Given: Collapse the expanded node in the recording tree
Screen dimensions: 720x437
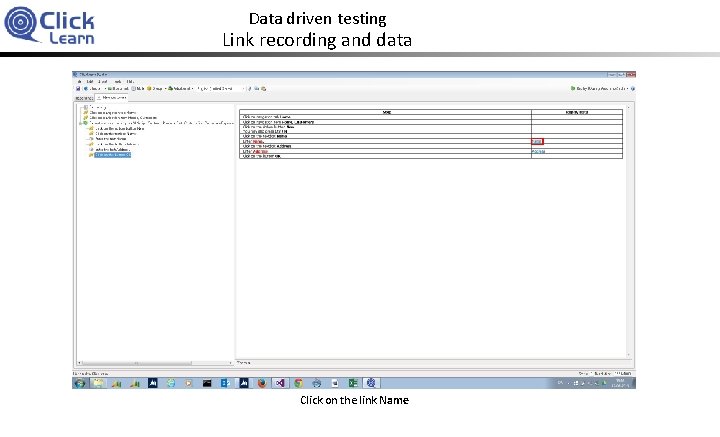Looking at the screenshot, I should click(81, 123).
